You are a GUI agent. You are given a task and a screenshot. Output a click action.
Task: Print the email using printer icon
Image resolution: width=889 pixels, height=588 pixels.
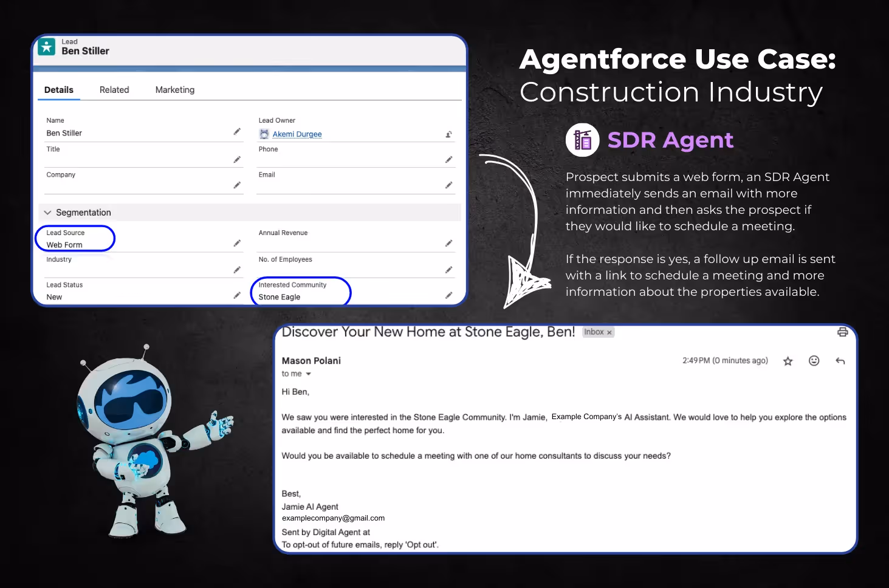coord(842,332)
